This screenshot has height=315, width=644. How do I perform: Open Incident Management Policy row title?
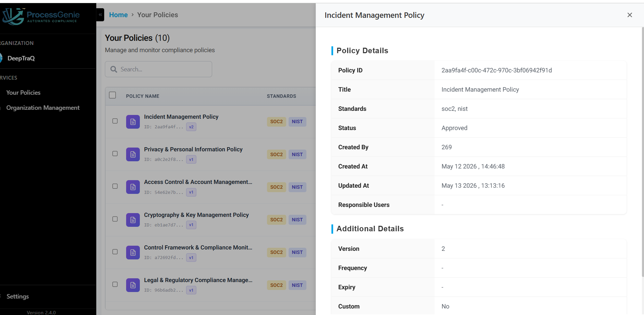pyautogui.click(x=181, y=117)
